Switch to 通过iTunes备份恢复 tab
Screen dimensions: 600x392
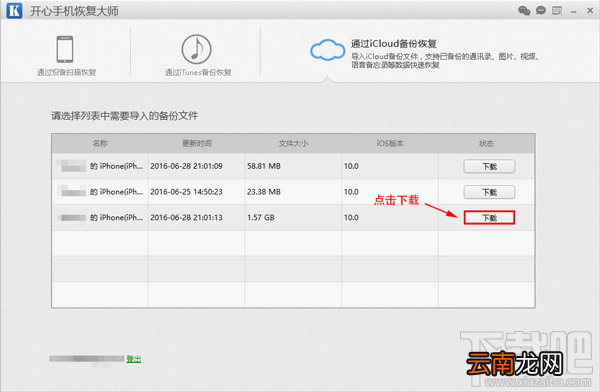pos(198,72)
